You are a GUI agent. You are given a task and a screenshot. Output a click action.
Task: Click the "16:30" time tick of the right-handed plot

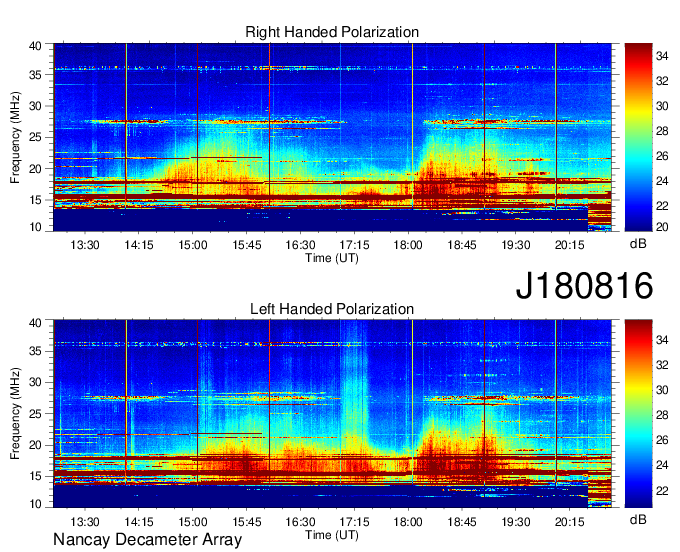point(300,245)
